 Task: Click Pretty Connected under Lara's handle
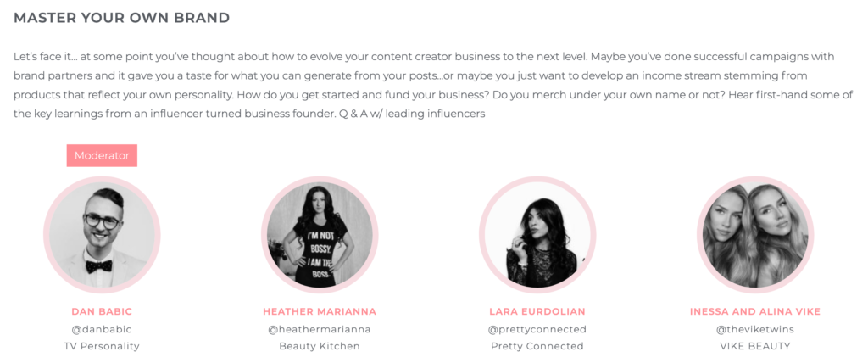[x=537, y=346]
